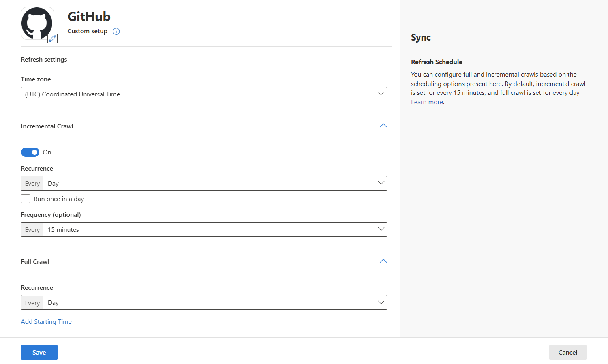Click the Custom setup info icon
The height and width of the screenshot is (364, 608).
(116, 32)
